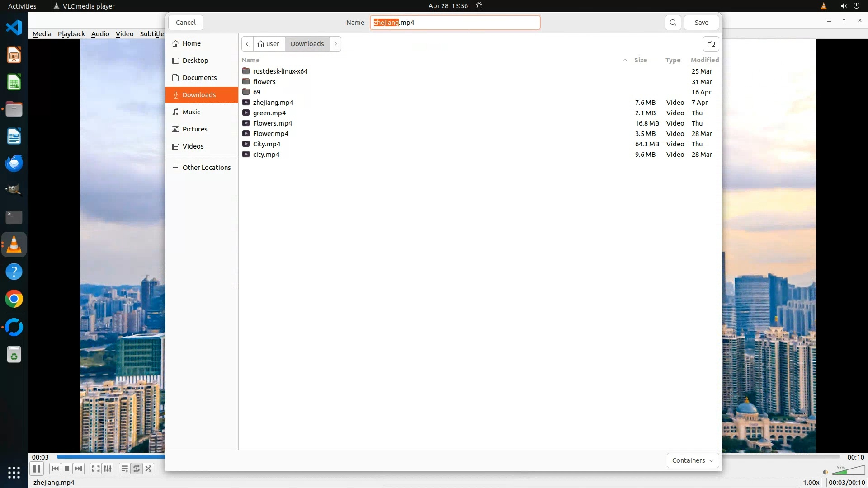This screenshot has width=868, height=488.
Task: Mute audio using the speaker icon
Action: pos(825,472)
